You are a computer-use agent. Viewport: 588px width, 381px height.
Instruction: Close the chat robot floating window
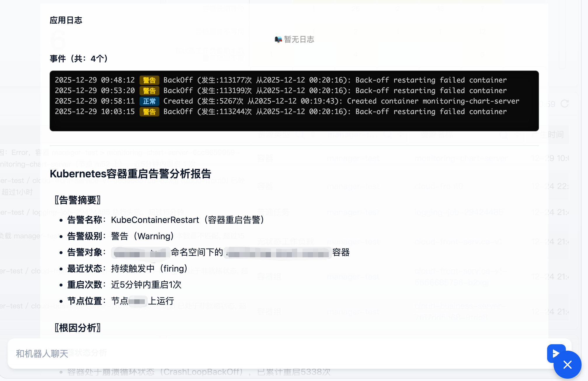(x=567, y=365)
